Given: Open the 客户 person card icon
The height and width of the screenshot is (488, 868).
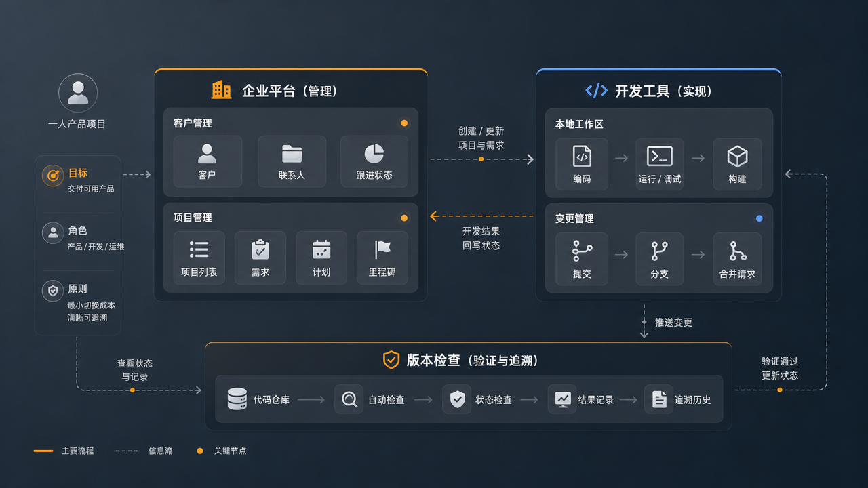Looking at the screenshot, I should (x=207, y=154).
